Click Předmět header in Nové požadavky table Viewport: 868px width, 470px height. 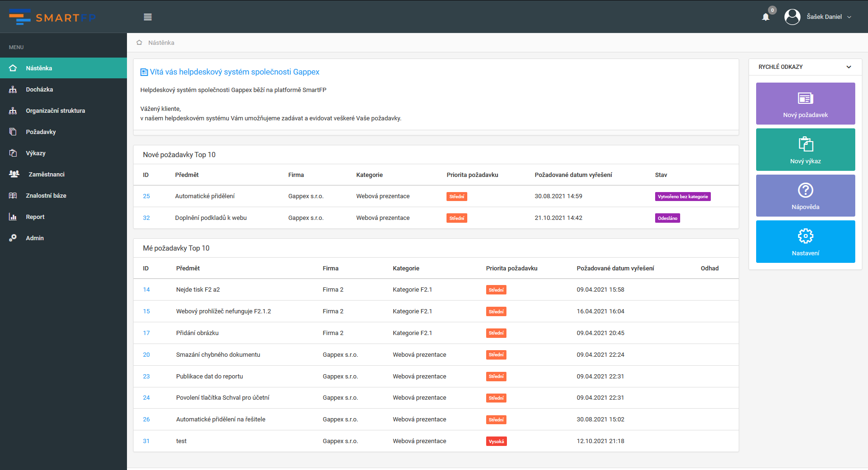point(187,175)
